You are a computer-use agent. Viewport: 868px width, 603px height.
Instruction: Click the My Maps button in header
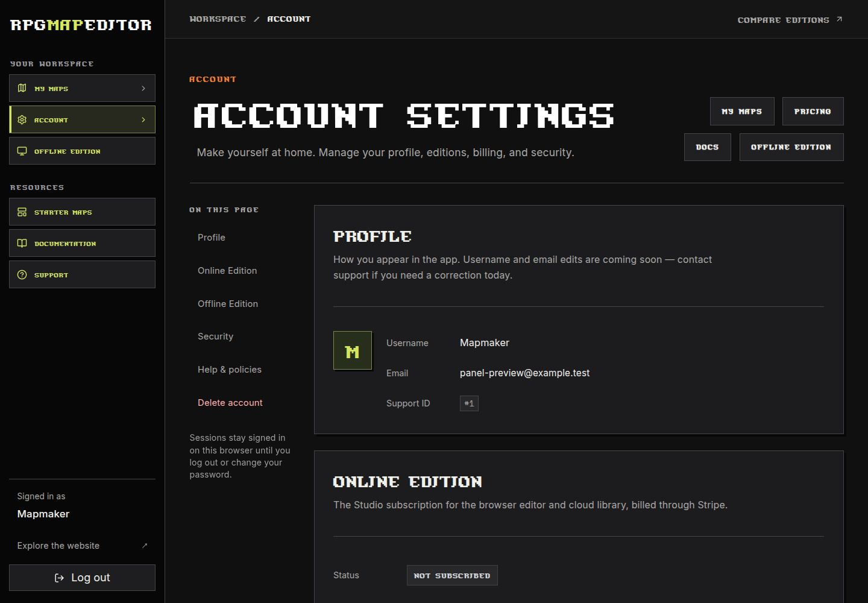(742, 111)
